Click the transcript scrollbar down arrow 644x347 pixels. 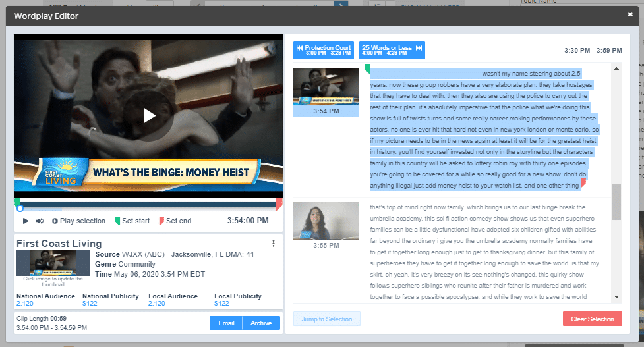click(x=616, y=296)
